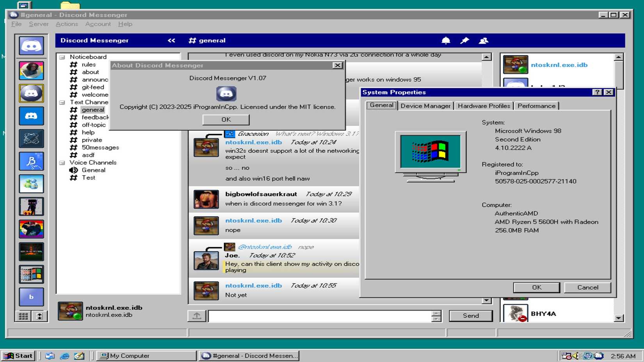This screenshot has width=644, height=362.
Task: Switch to the Device Manager tab
Action: point(425,106)
